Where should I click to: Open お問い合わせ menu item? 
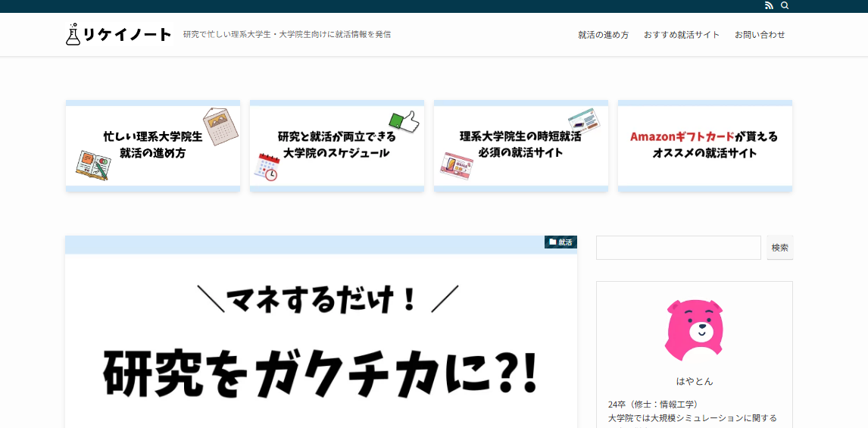pyautogui.click(x=760, y=35)
